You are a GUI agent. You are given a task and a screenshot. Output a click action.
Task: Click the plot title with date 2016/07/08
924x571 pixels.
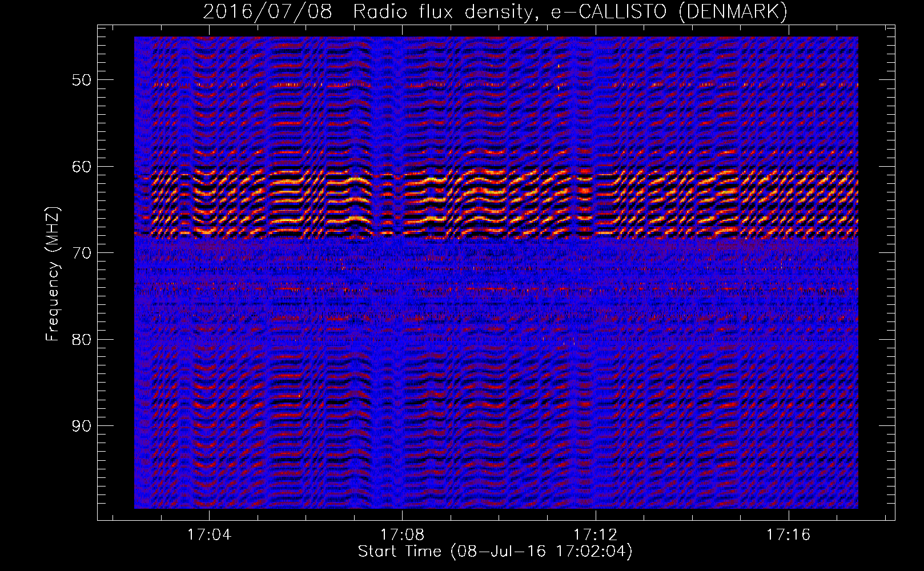tap(495, 11)
